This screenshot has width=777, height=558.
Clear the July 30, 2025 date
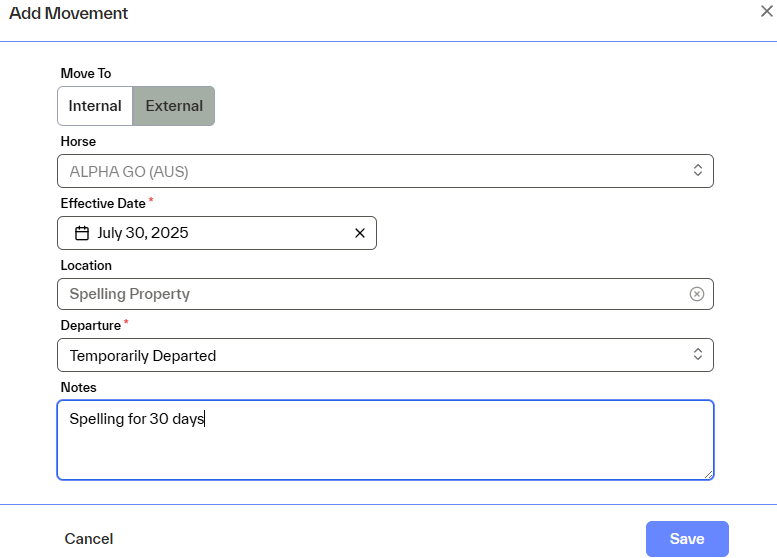(360, 233)
